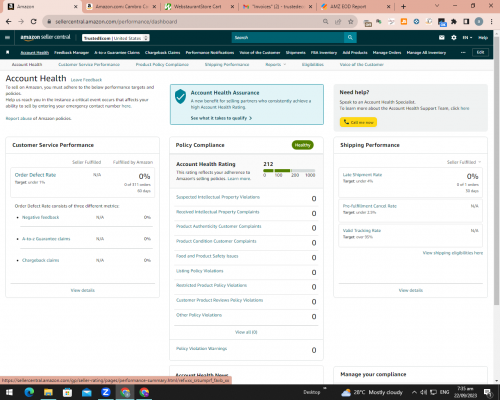This screenshot has width=500, height=400.
Task: Switch to the AMZ EOD Report tab
Action: coord(355,6)
